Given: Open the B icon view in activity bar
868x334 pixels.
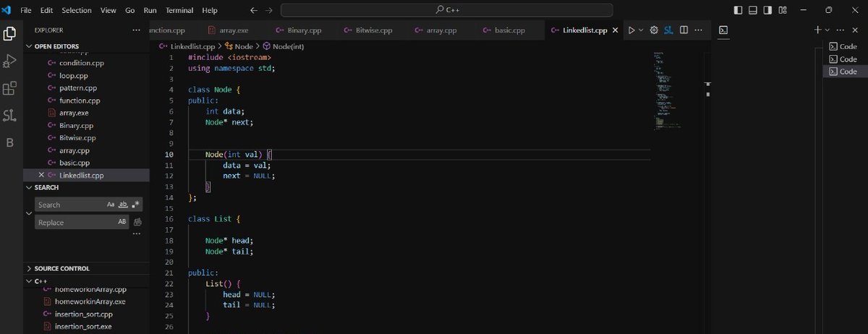Looking at the screenshot, I should coord(10,142).
